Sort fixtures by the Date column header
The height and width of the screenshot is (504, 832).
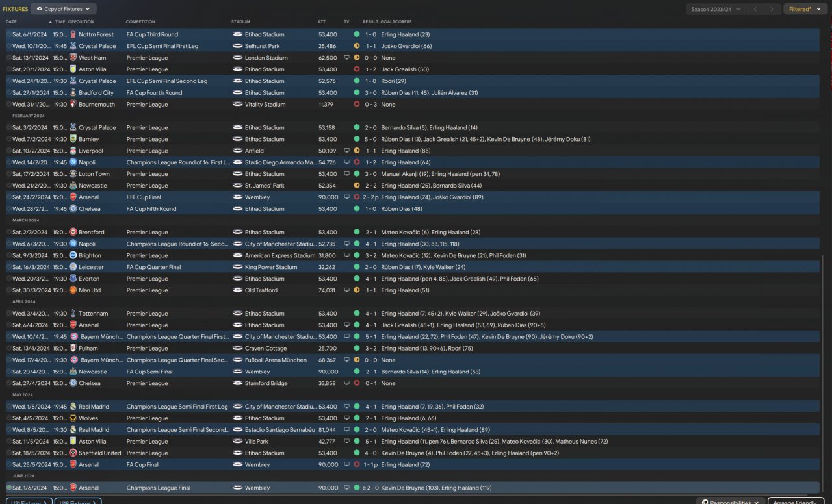click(11, 22)
